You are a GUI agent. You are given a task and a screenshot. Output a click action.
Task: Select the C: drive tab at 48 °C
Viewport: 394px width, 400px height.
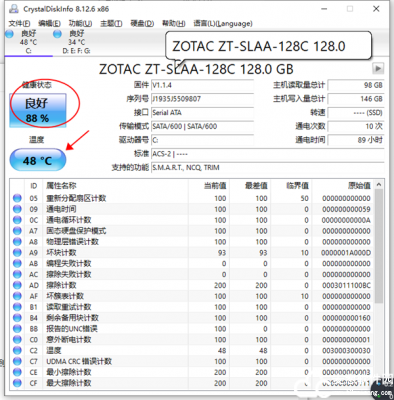click(x=28, y=42)
